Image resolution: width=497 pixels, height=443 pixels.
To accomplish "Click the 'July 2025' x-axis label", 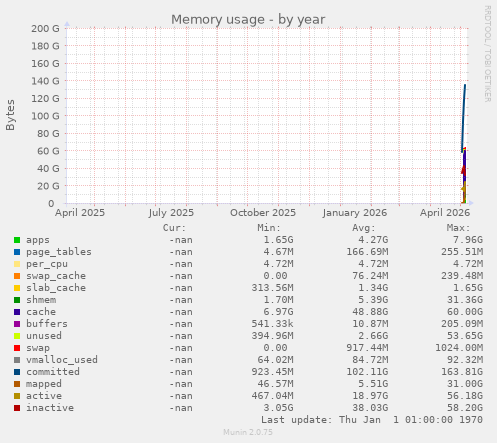I will tap(171, 213).
